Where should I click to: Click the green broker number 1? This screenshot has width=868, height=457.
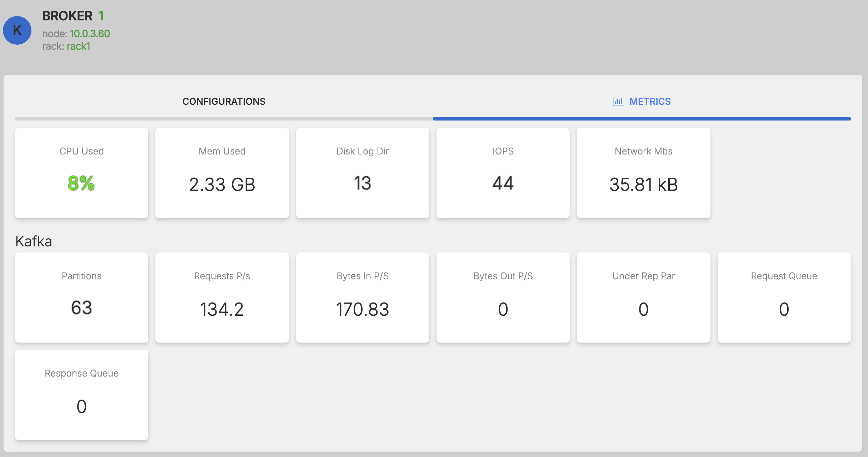pos(101,16)
